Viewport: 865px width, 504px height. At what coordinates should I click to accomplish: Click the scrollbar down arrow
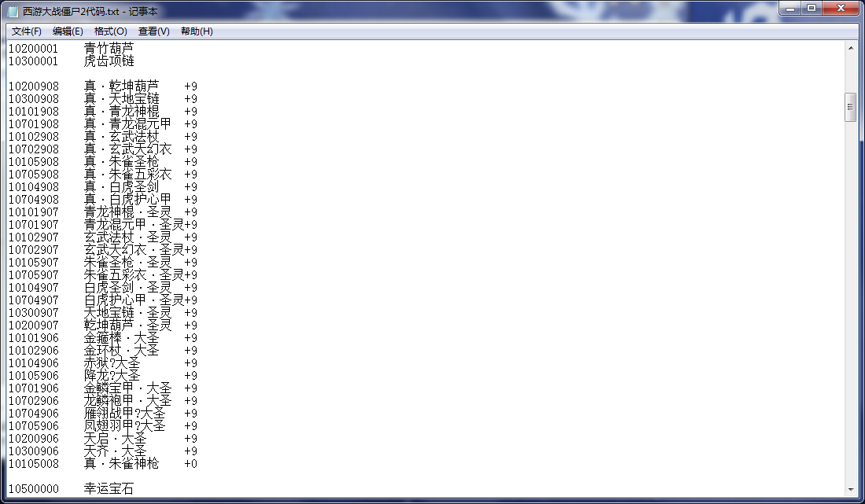[x=850, y=489]
